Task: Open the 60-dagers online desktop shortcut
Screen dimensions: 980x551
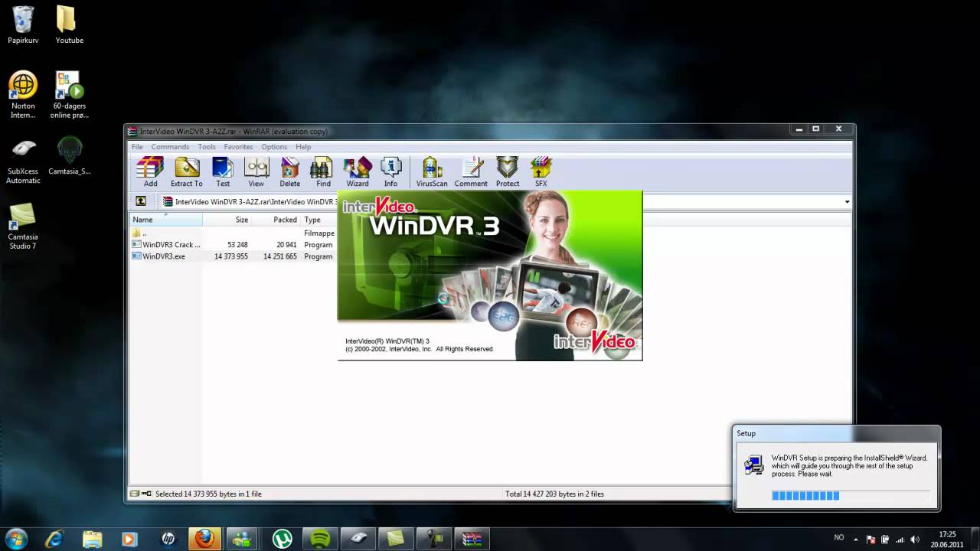Action: [x=69, y=95]
